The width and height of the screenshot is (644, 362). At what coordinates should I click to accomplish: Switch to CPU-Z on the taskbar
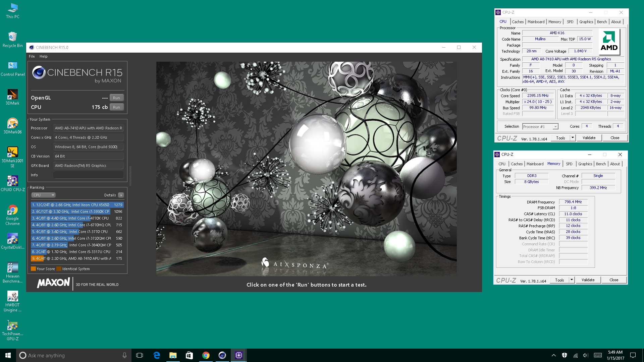click(x=239, y=355)
